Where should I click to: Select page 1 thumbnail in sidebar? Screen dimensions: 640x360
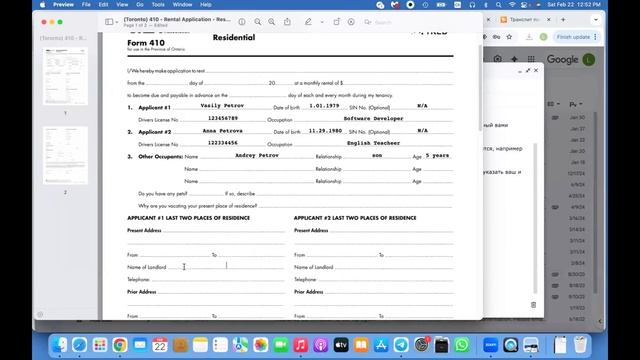point(65,76)
